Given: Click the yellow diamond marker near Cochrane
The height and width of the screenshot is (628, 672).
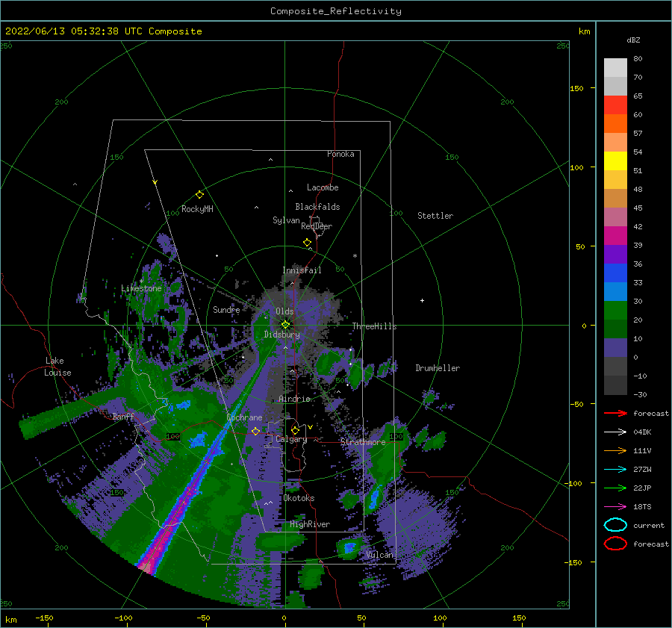Looking at the screenshot, I should (x=255, y=431).
